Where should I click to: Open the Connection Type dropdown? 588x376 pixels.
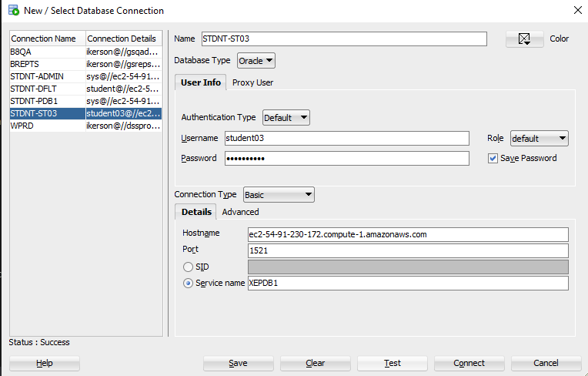coord(279,195)
